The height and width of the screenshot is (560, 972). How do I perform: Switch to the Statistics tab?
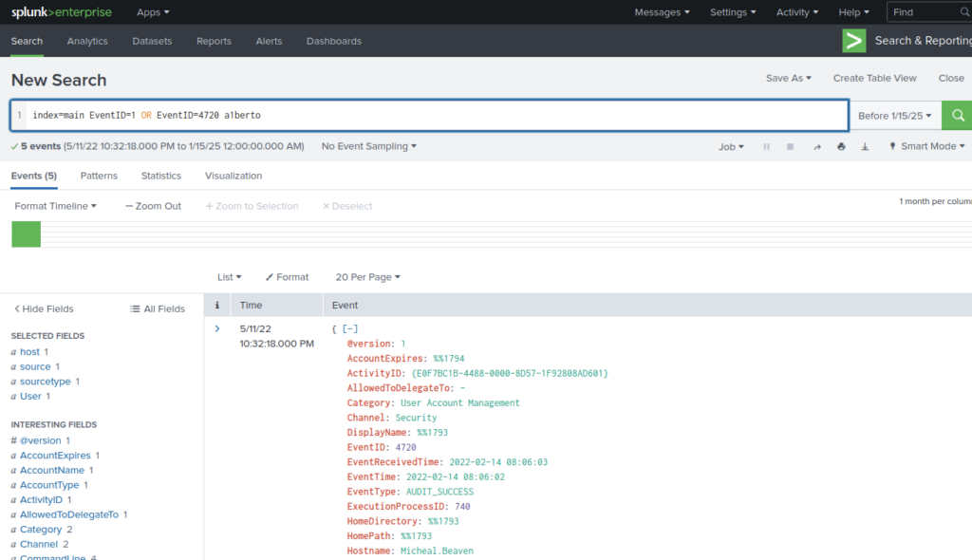coord(161,176)
